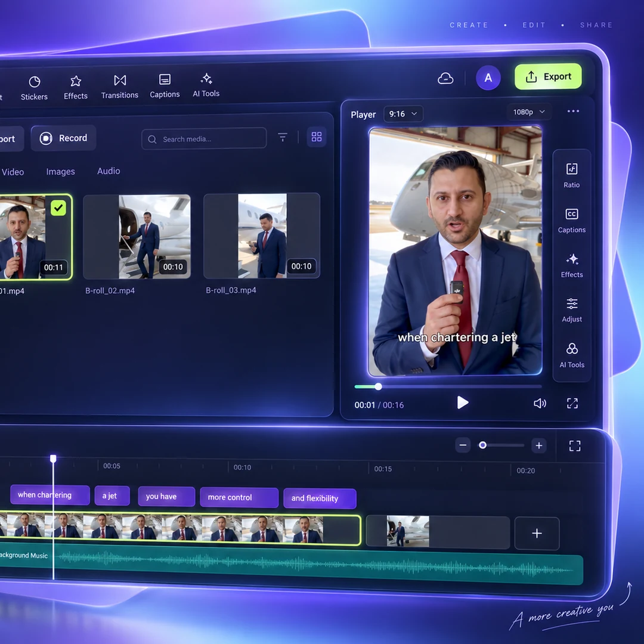Open AI Tools in the top toolbar
Screen dimensions: 644x644
point(206,85)
